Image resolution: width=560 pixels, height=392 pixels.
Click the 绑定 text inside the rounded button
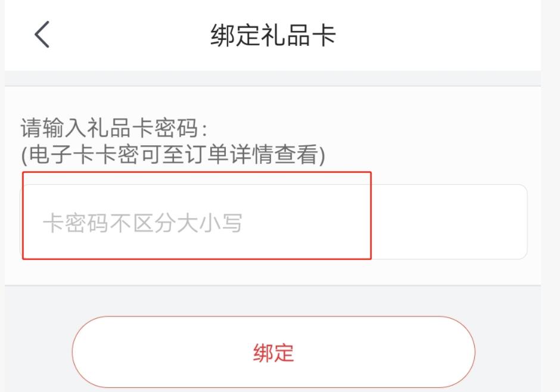[273, 353]
